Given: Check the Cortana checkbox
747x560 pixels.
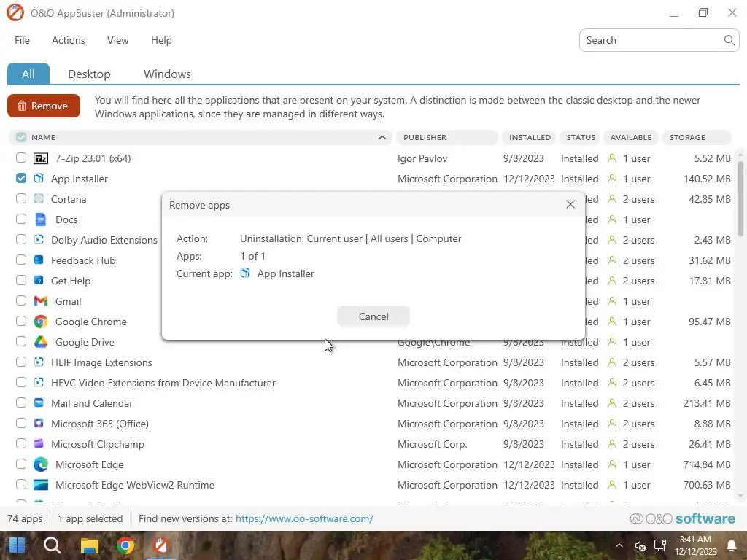Looking at the screenshot, I should [x=21, y=198].
